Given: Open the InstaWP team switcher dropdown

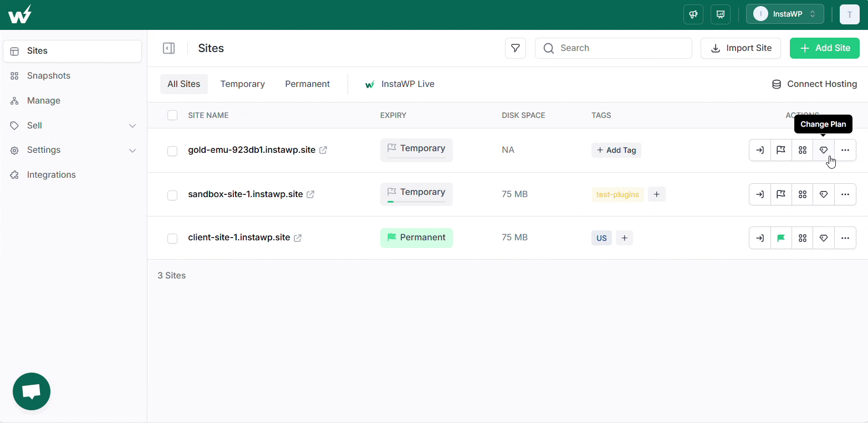Looking at the screenshot, I should 785,14.
